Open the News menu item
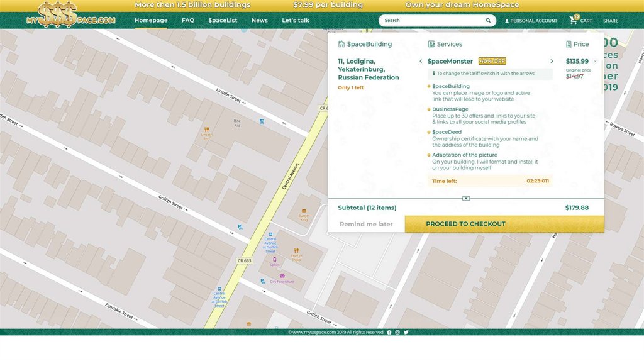 (259, 21)
